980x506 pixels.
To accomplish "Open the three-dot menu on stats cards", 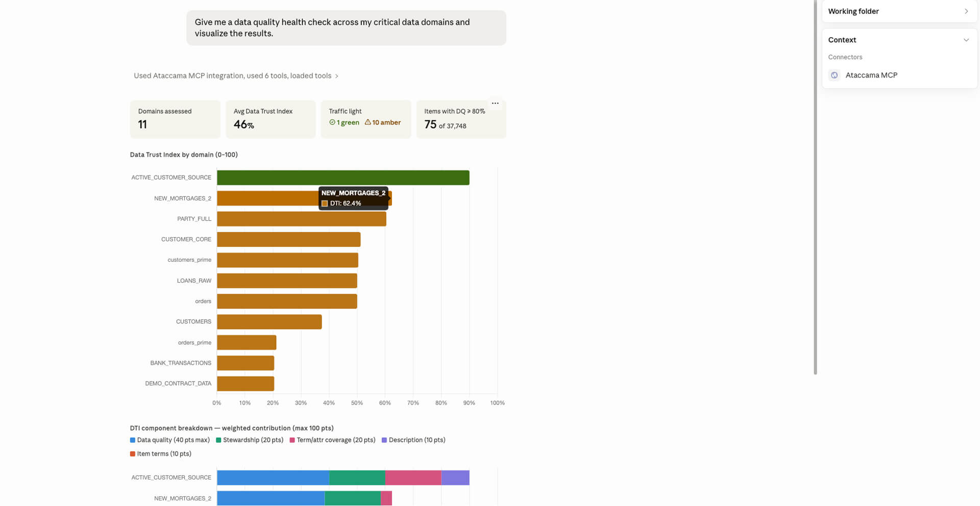I will click(x=495, y=103).
